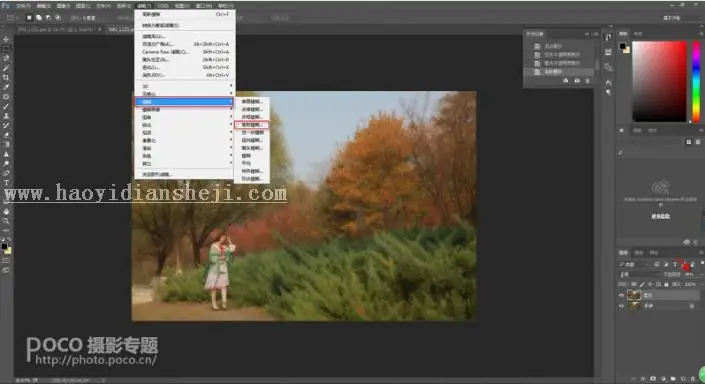Click the new group folder icon in Layers
The image size is (705, 384).
pyautogui.click(x=673, y=379)
